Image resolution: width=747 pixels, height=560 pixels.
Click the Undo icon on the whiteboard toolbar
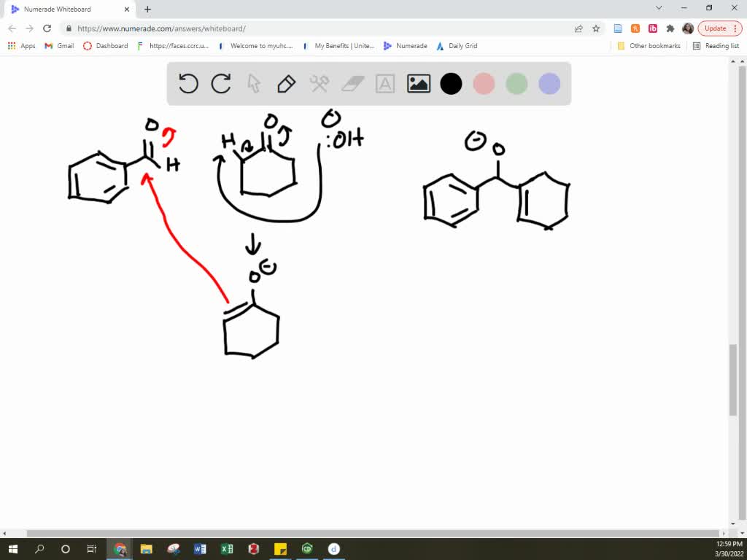point(188,84)
